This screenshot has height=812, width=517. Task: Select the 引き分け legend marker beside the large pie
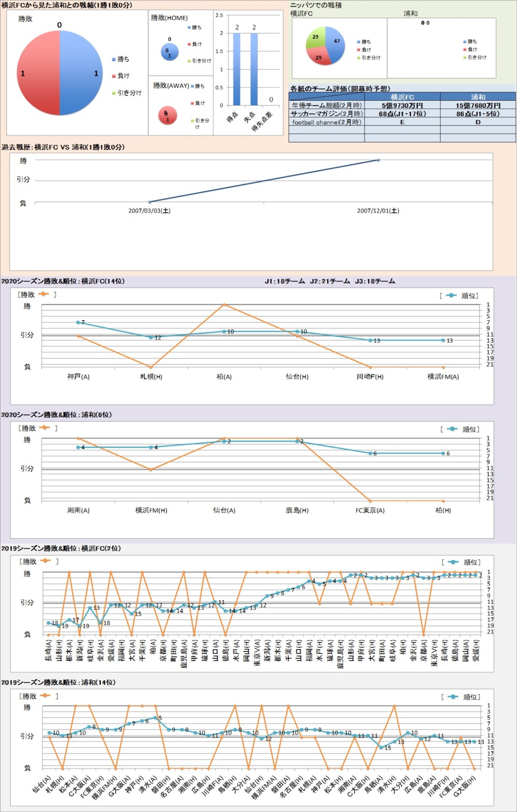pyautogui.click(x=114, y=93)
